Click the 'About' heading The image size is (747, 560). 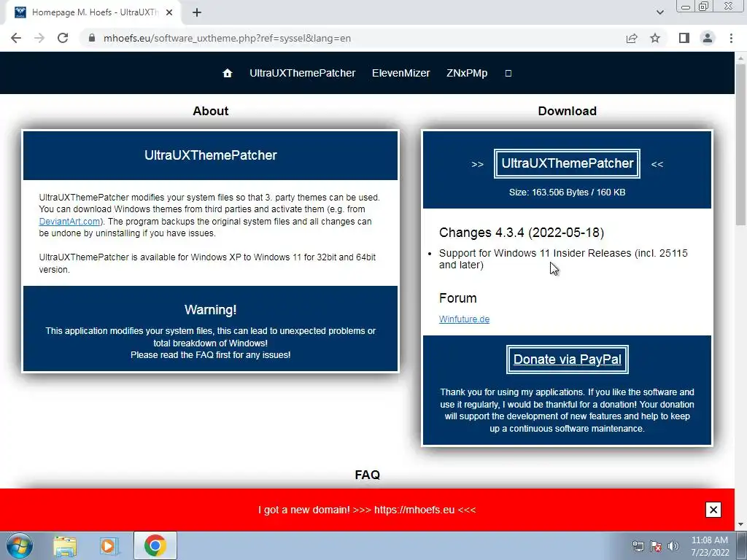[x=211, y=111]
